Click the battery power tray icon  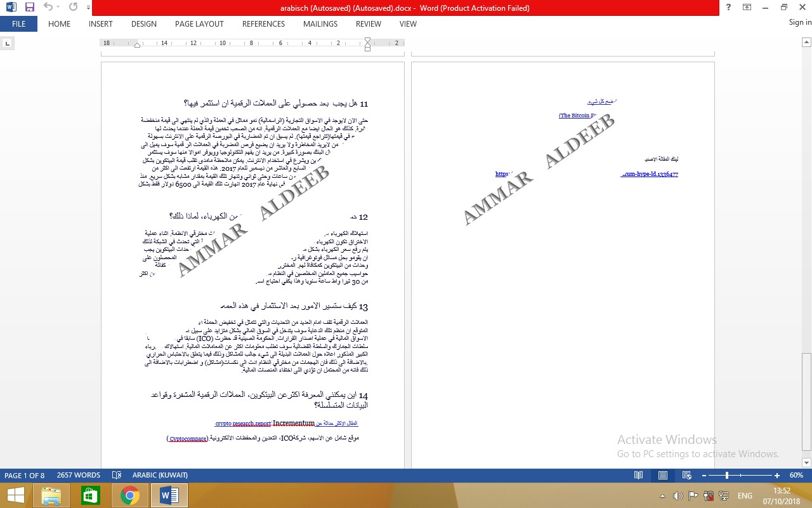pos(707,496)
